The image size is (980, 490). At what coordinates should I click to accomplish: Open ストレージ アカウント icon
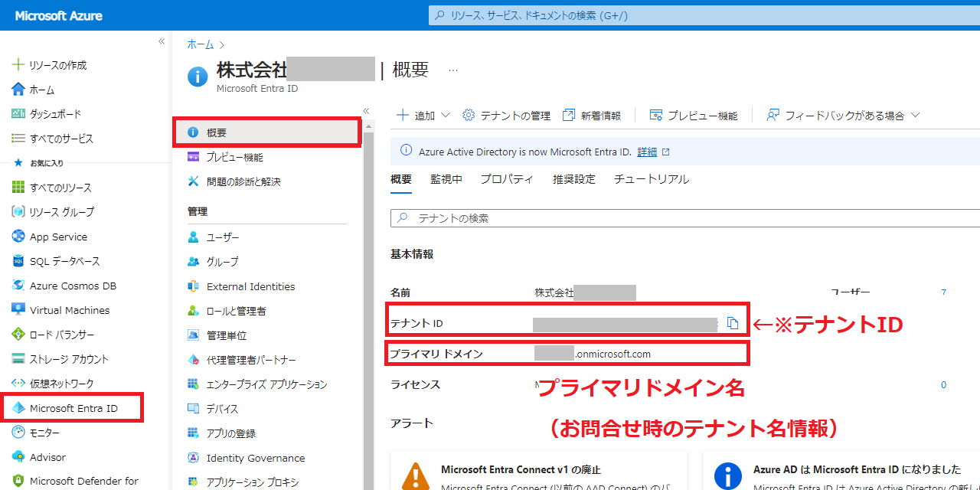tap(18, 359)
